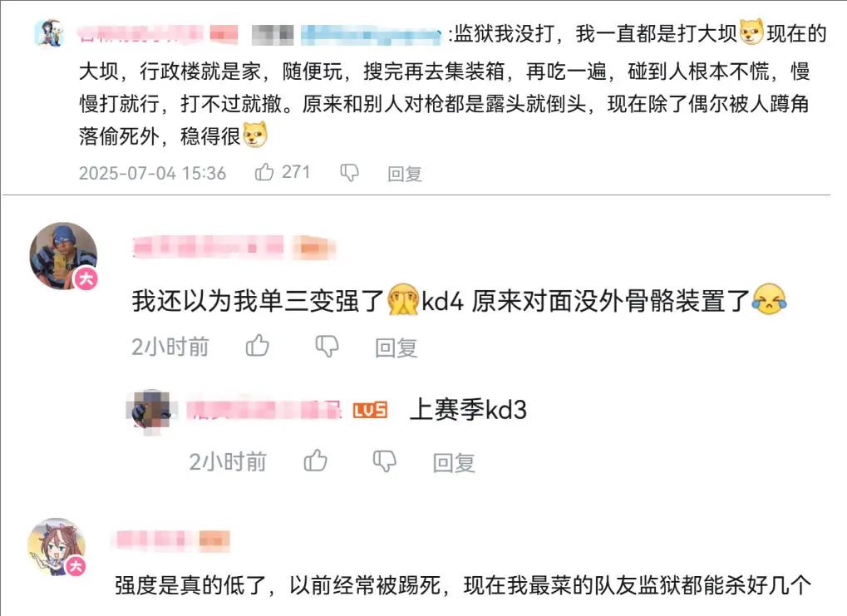Click the LV5 level badge
Image resolution: width=847 pixels, height=616 pixels.
tap(370, 410)
